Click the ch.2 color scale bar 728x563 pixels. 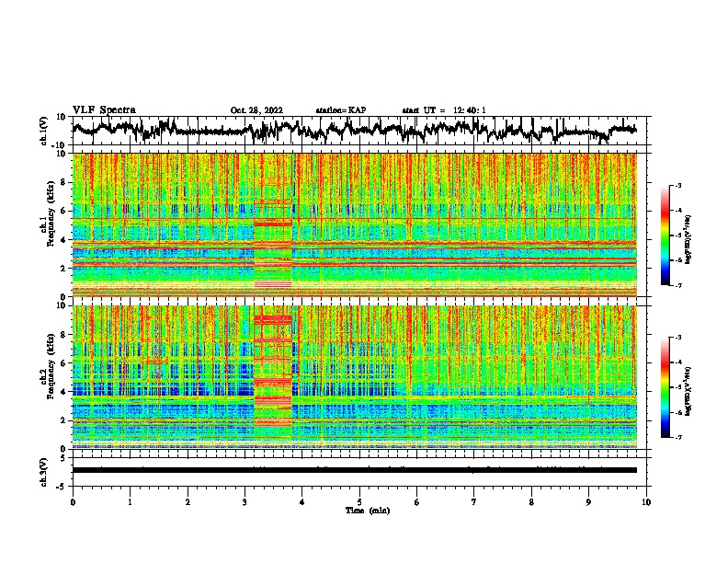coord(665,387)
